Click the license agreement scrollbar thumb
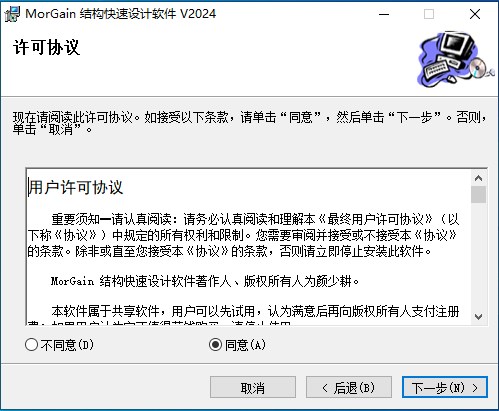This screenshot has width=499, height=411. click(479, 194)
